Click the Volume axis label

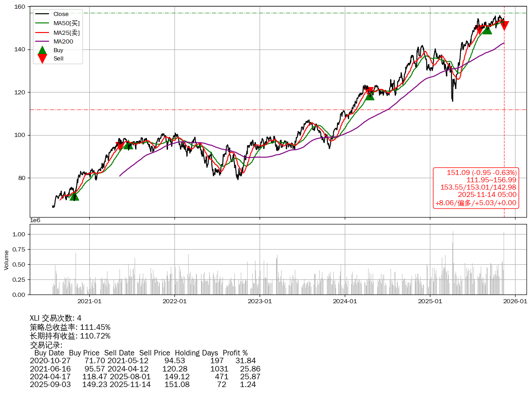coord(6,260)
